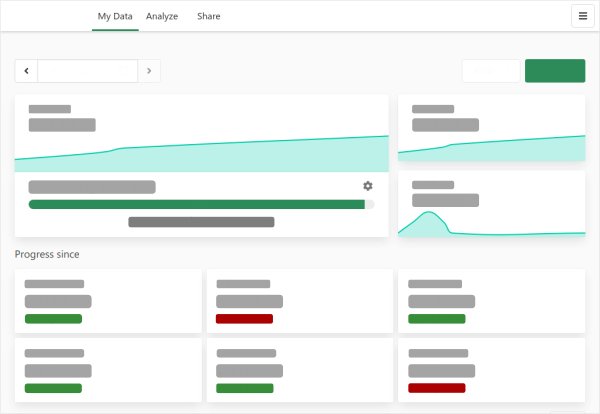Click the date field between the arrows
The width and height of the screenshot is (600, 414).
(x=87, y=71)
